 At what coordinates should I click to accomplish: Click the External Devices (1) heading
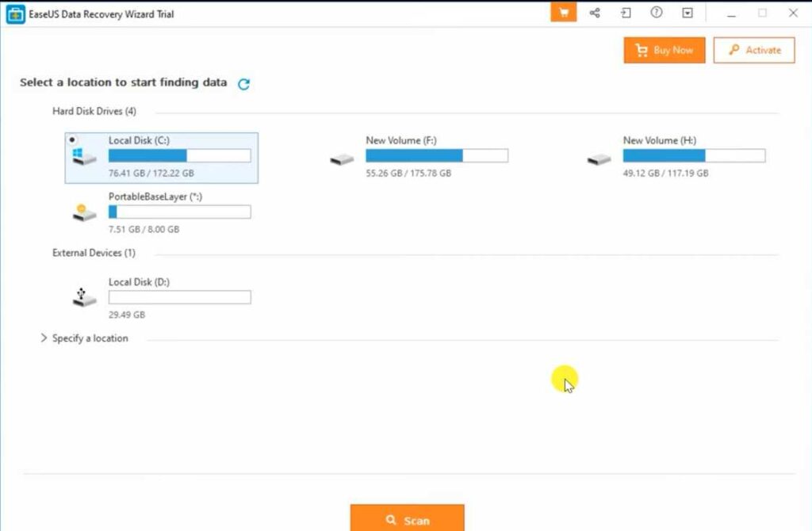(x=94, y=253)
